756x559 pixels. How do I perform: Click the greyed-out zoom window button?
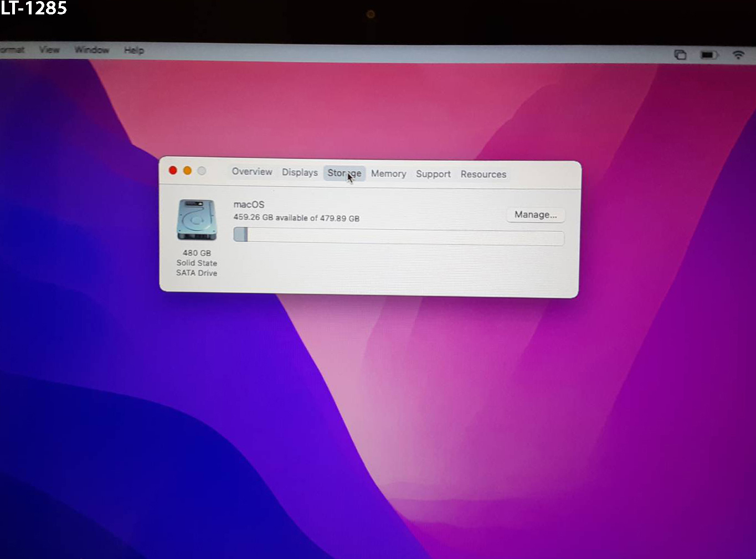click(x=202, y=171)
